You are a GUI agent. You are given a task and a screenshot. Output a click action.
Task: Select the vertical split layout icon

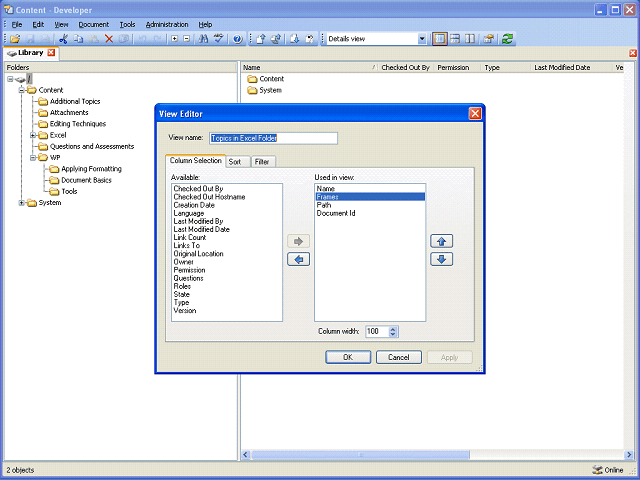point(470,39)
